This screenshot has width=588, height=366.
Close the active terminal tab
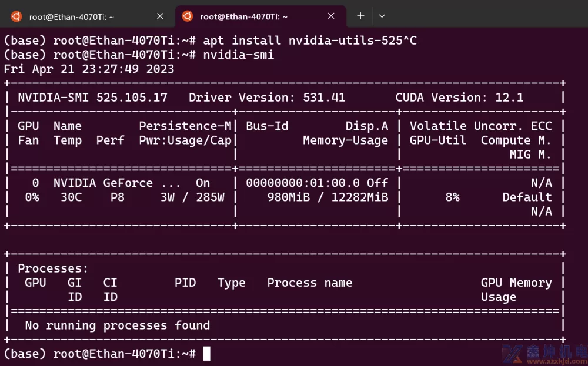[331, 16]
